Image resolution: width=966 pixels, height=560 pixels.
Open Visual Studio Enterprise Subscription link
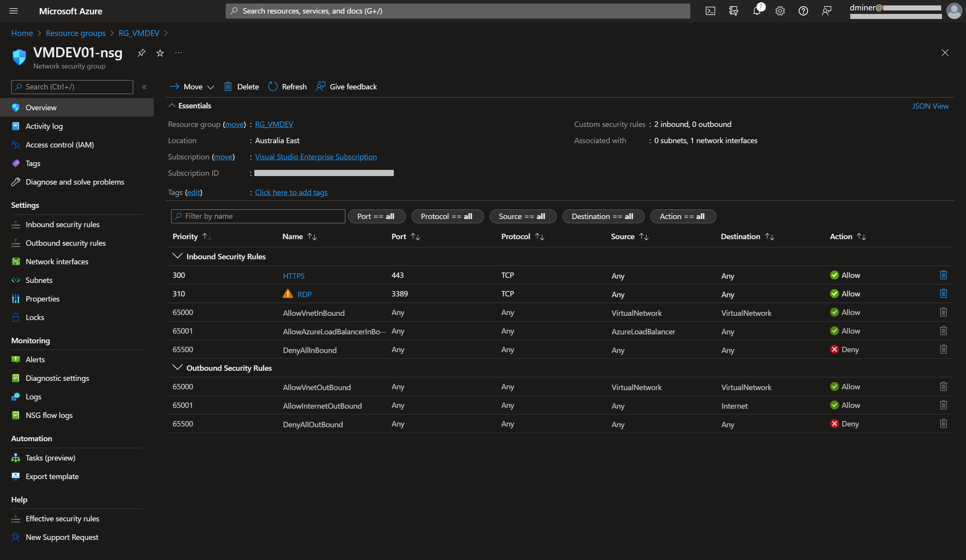coord(316,157)
